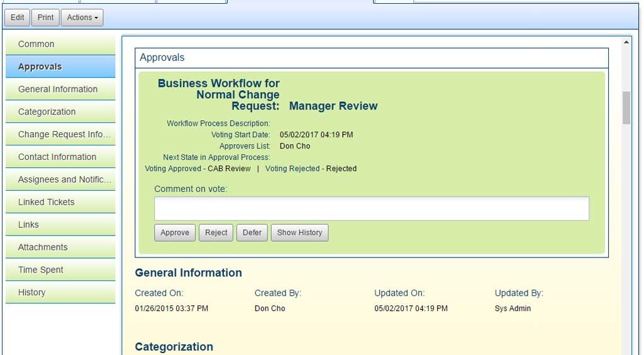Click the Voting Start Date value
644x355 pixels.
click(316, 135)
